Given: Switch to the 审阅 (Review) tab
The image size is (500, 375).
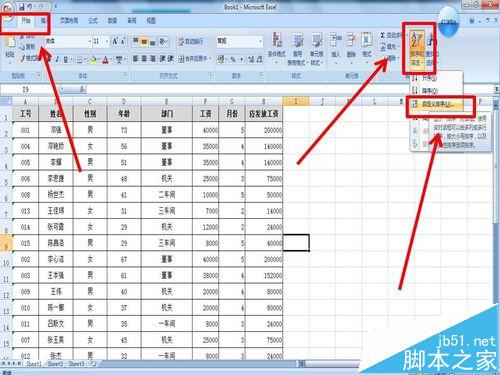Looking at the screenshot, I should pos(132,21).
